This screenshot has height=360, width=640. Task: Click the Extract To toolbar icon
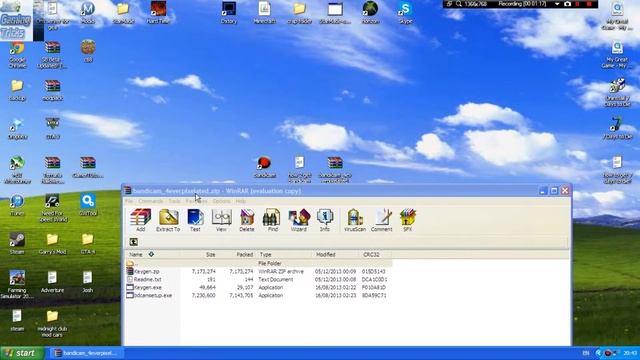[x=168, y=220]
